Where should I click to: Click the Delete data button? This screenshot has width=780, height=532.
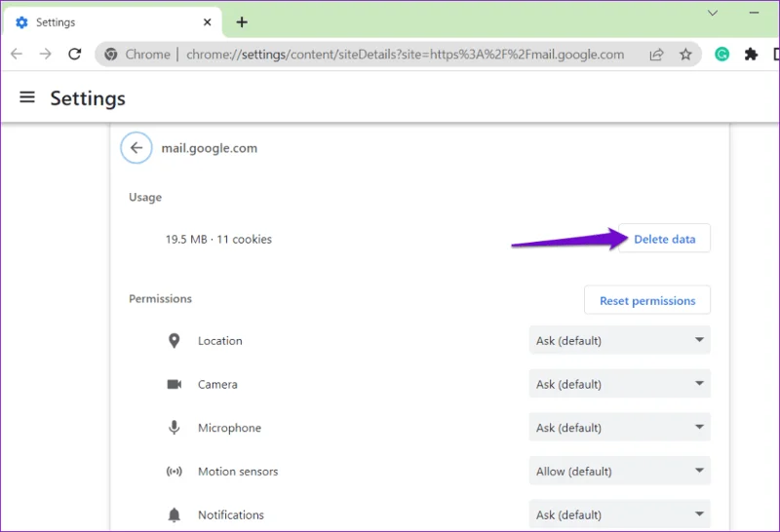[664, 239]
